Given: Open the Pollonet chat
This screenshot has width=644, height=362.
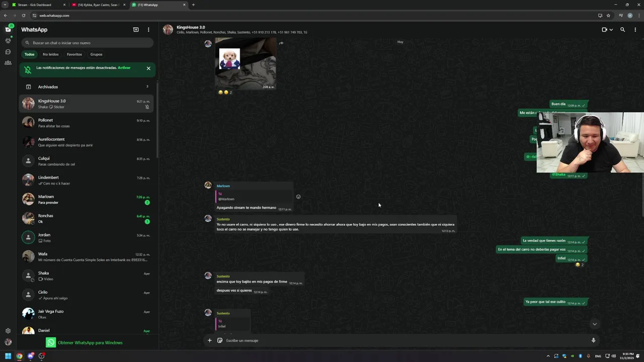Looking at the screenshot, I should click(x=87, y=123).
